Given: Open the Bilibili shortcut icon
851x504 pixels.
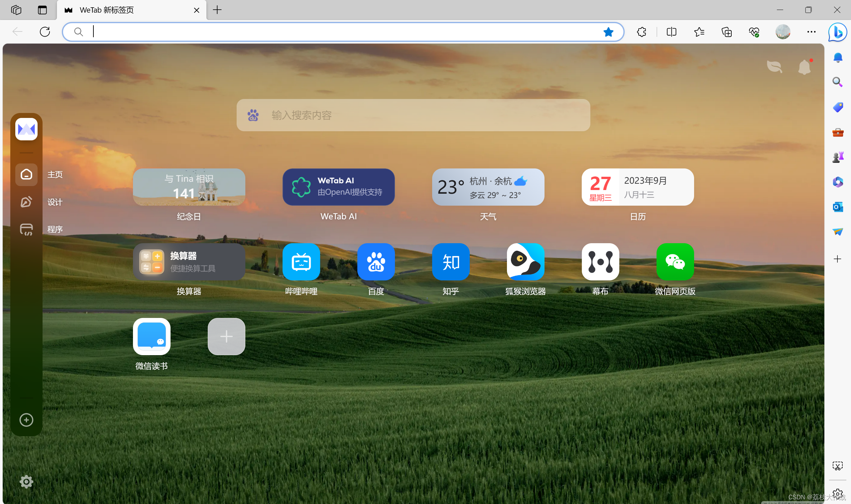Looking at the screenshot, I should coord(301,261).
